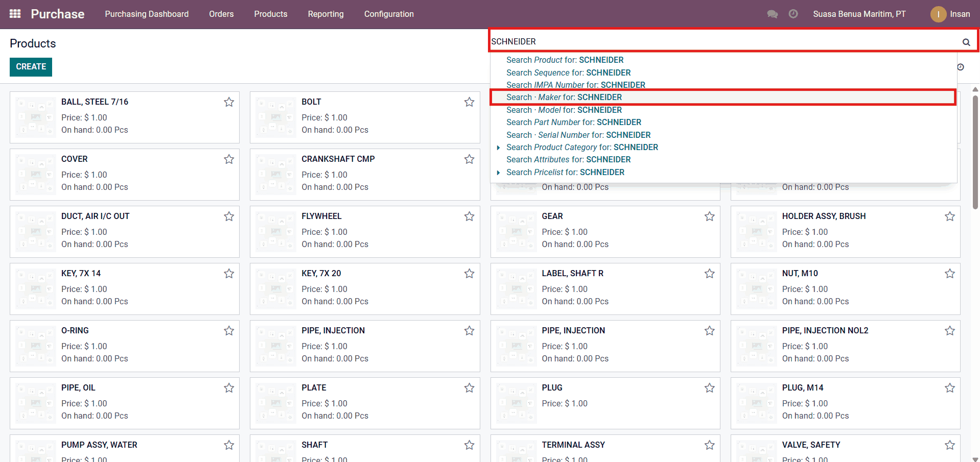Click the search magnifier icon
Viewport: 980px width, 462px height.
coord(966,42)
